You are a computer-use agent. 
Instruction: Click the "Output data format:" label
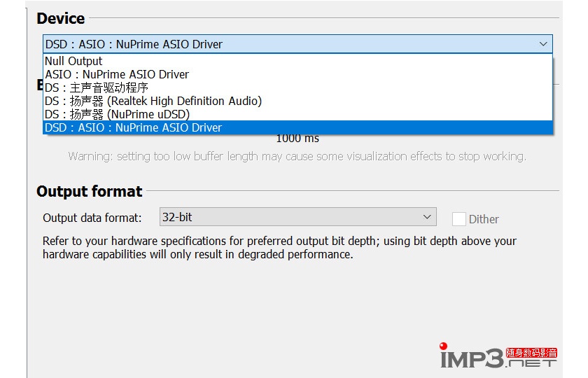point(92,218)
